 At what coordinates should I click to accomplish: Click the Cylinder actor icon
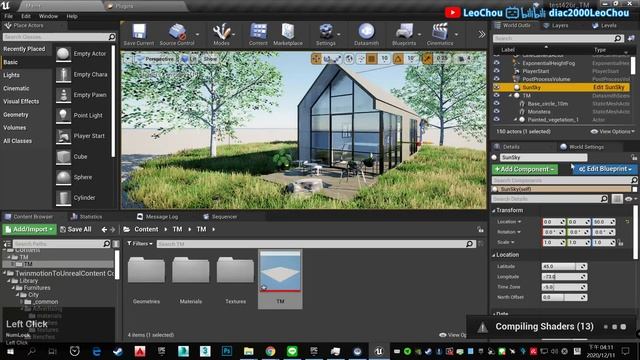pyautogui.click(x=63, y=198)
